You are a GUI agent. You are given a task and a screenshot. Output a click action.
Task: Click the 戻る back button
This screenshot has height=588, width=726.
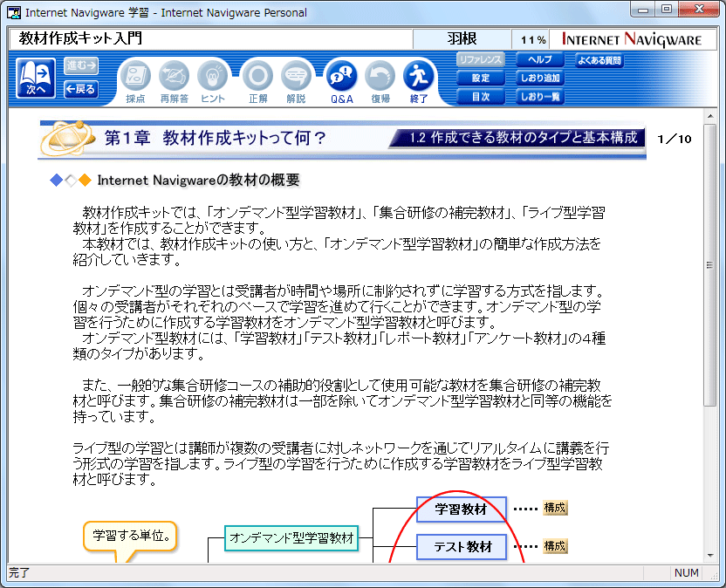coord(81,89)
